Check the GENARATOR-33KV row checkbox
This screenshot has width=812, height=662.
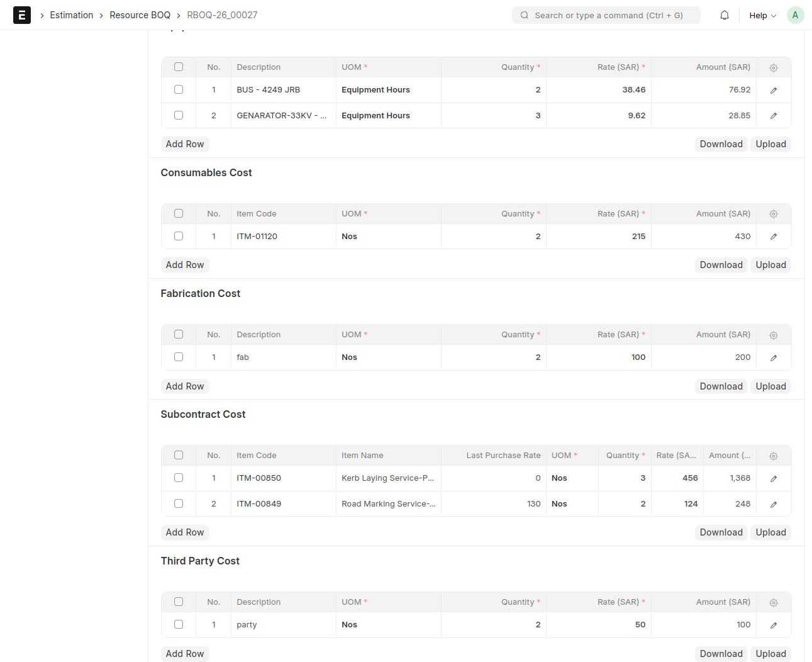(179, 115)
